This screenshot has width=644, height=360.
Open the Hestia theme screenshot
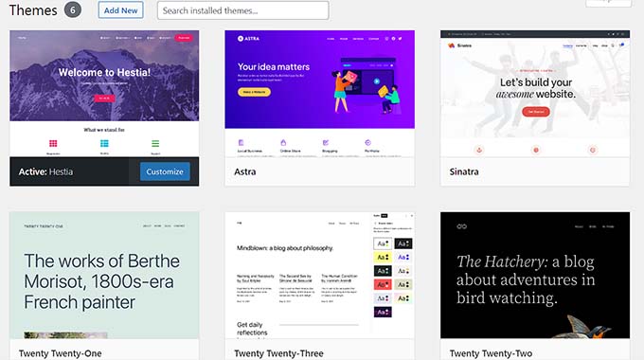click(x=104, y=94)
